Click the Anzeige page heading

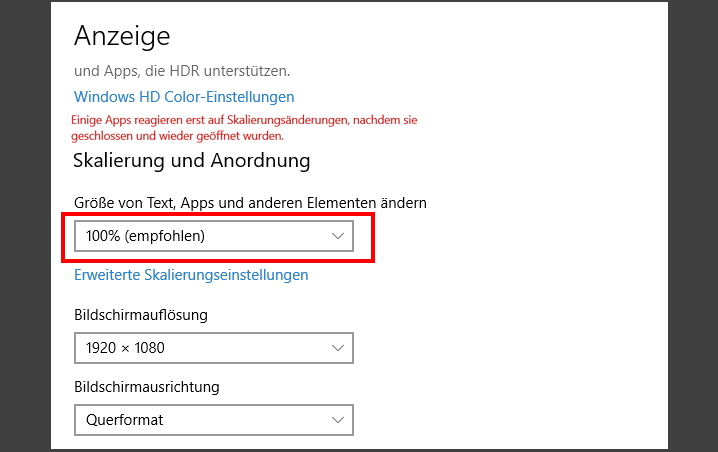point(122,36)
